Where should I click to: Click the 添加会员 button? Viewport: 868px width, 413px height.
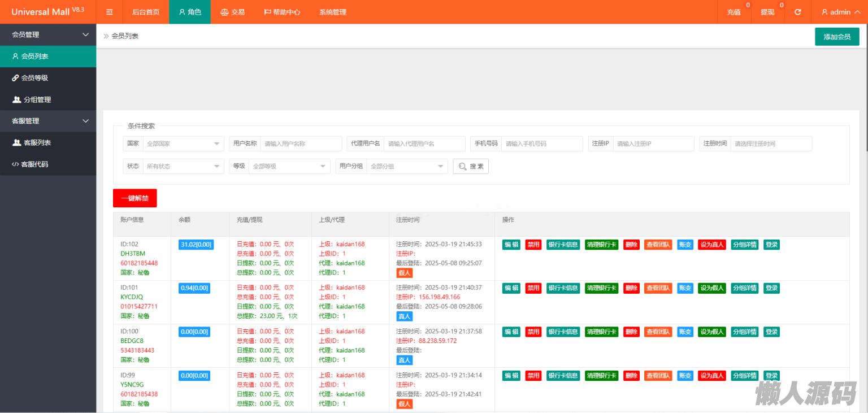click(836, 37)
